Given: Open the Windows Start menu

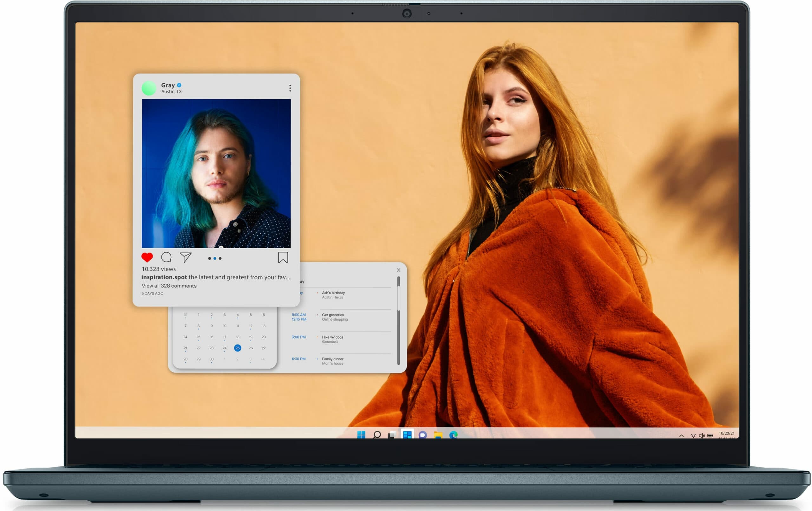Looking at the screenshot, I should point(361,435).
